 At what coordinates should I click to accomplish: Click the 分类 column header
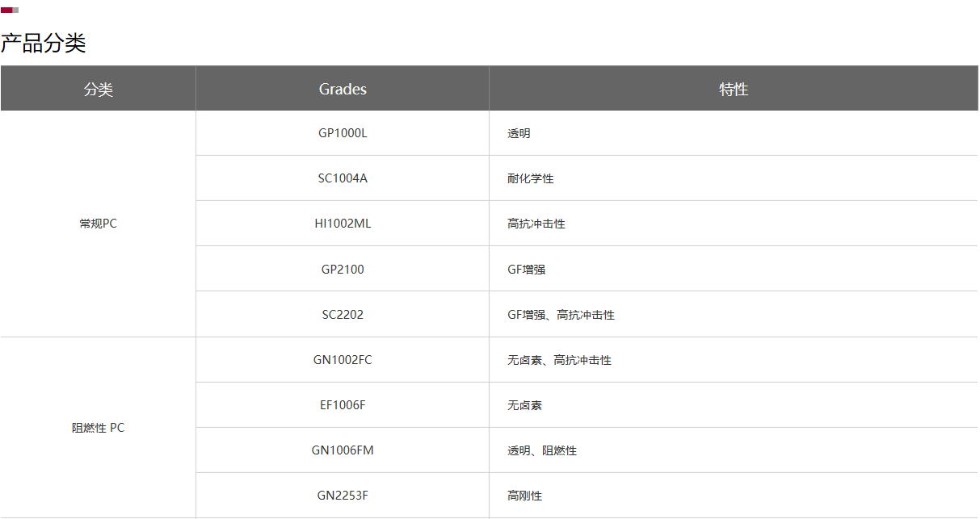pos(98,90)
